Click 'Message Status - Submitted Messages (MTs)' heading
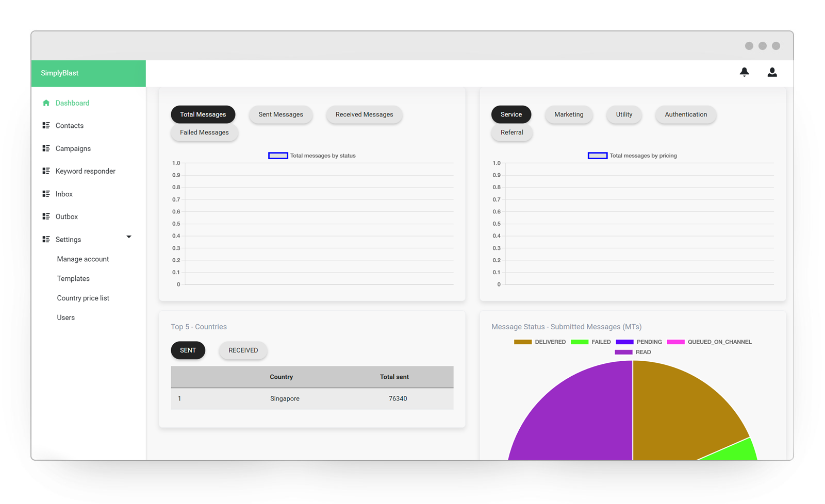 coord(567,327)
